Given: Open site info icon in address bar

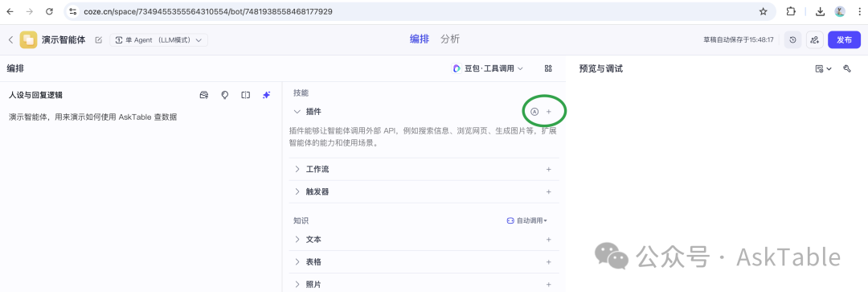Looking at the screenshot, I should tap(72, 11).
